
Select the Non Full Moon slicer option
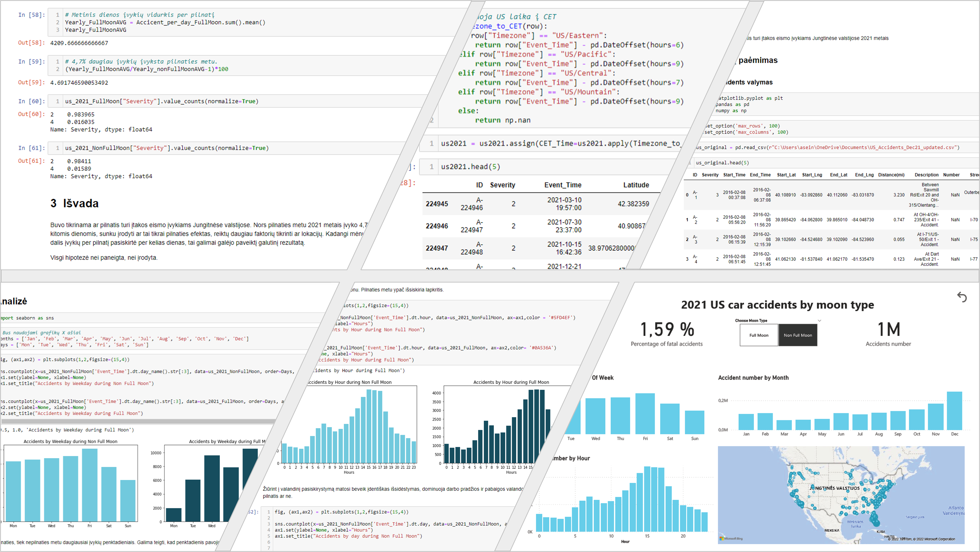(798, 335)
